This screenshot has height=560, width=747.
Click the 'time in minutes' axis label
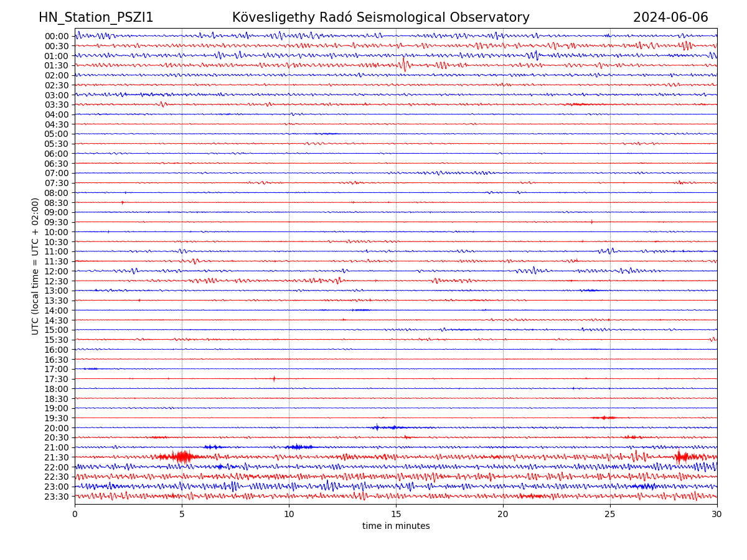point(396,526)
